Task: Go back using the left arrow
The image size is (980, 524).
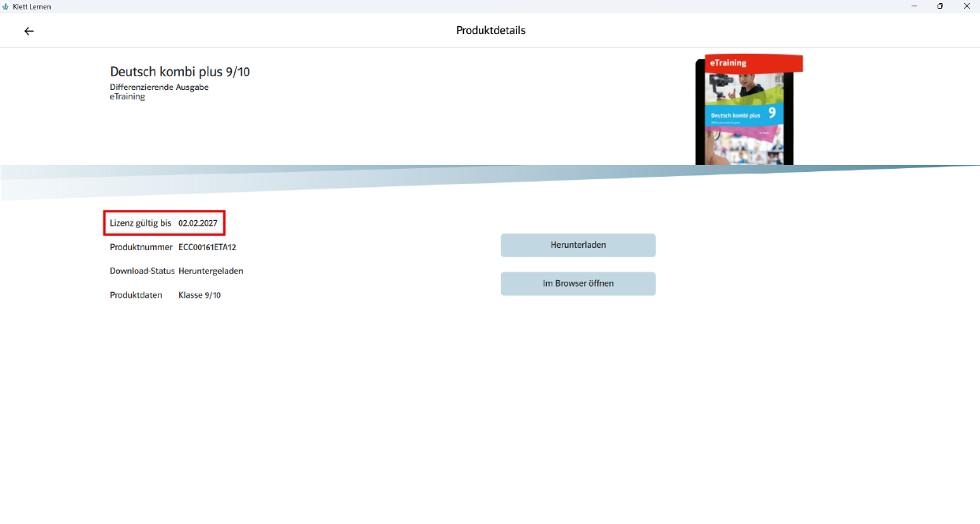Action: click(29, 31)
